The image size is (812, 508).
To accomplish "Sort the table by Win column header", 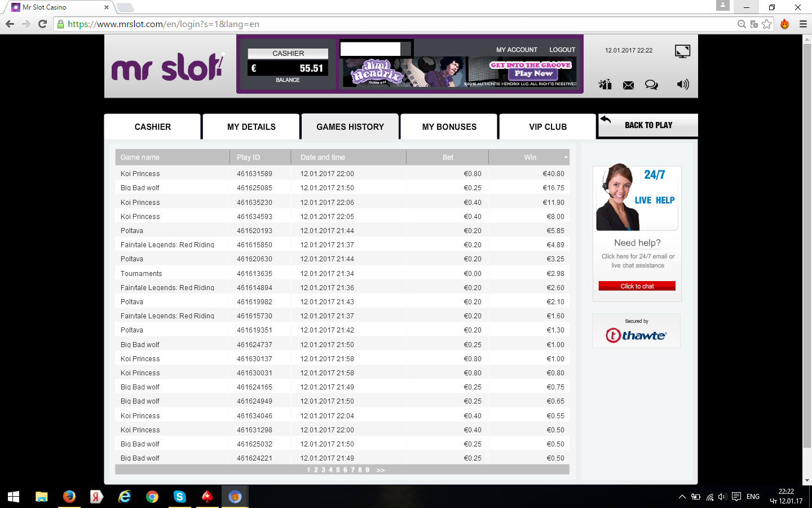I will coord(529,157).
